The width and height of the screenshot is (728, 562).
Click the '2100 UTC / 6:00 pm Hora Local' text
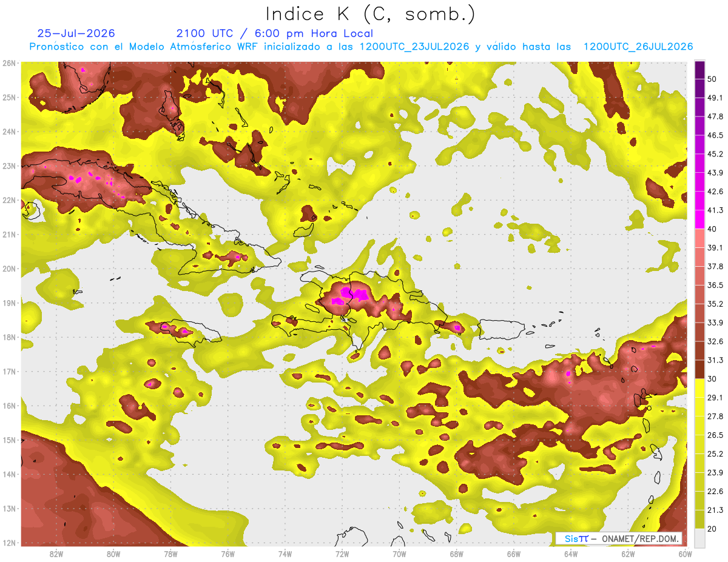click(274, 33)
